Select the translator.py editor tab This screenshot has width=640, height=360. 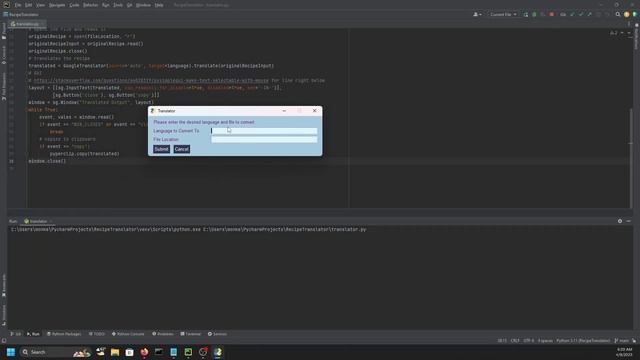27,24
